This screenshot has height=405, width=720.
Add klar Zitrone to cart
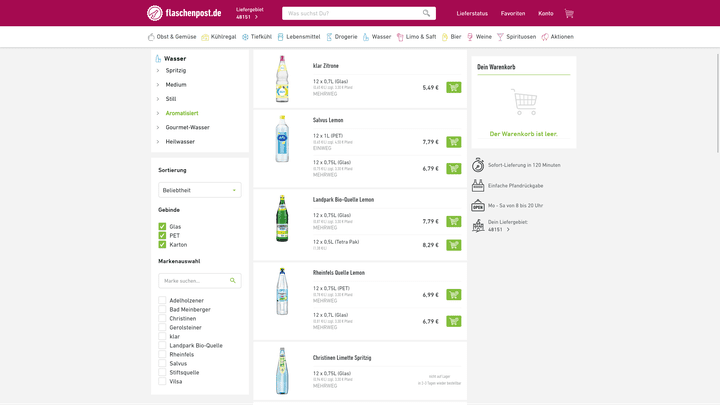click(x=454, y=88)
